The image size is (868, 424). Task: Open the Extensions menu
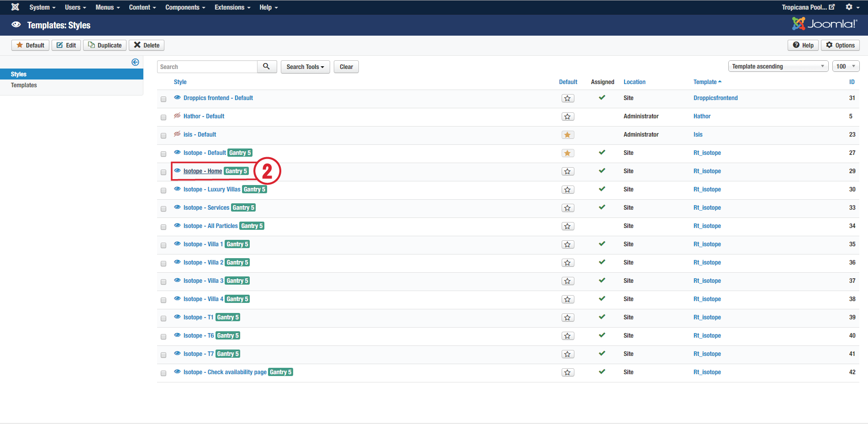tap(232, 7)
